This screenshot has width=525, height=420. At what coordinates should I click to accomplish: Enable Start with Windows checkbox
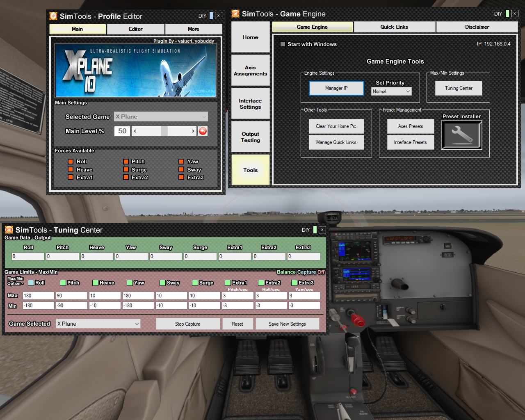click(x=283, y=44)
